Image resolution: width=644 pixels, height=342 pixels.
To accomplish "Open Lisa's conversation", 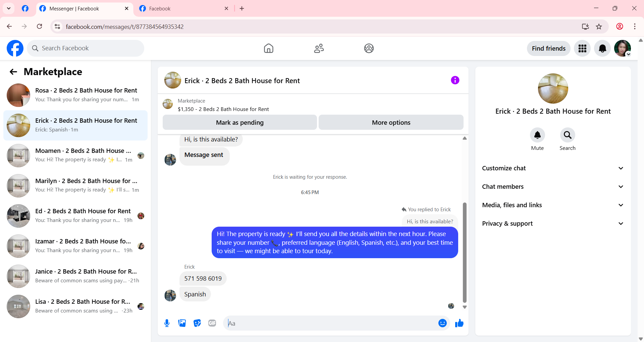I will tap(75, 306).
